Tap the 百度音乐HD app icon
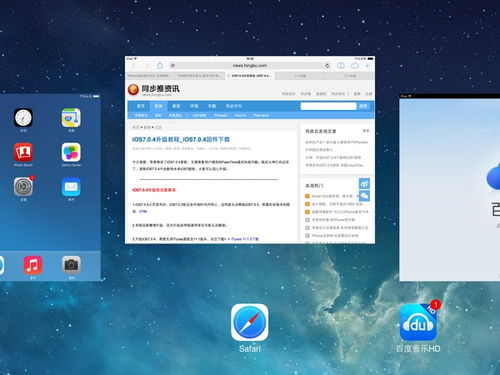Viewport: 500px width, 375px height. (x=418, y=322)
